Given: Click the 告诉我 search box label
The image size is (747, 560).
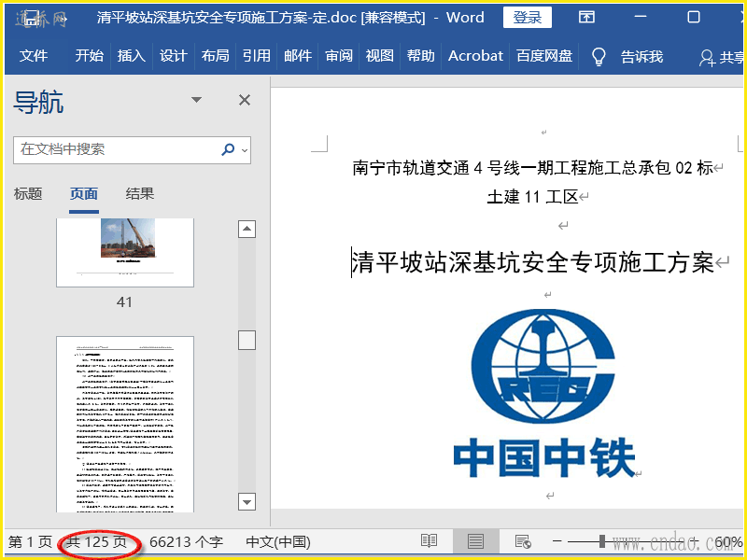Looking at the screenshot, I should (641, 57).
